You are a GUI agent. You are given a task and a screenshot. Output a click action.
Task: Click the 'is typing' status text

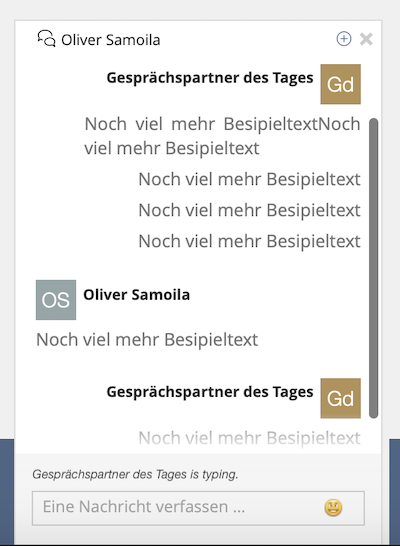point(135,474)
